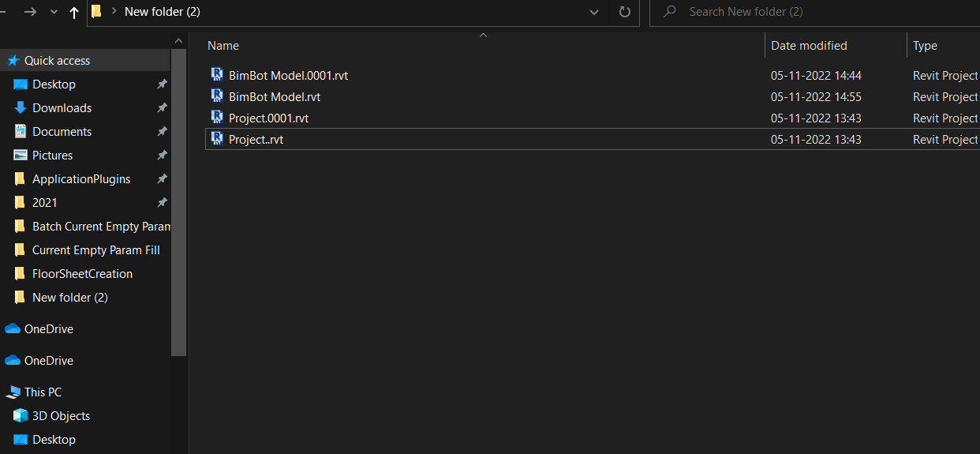This screenshot has height=454, width=980.
Task: Open Quick access in navigation pane
Action: tap(57, 60)
